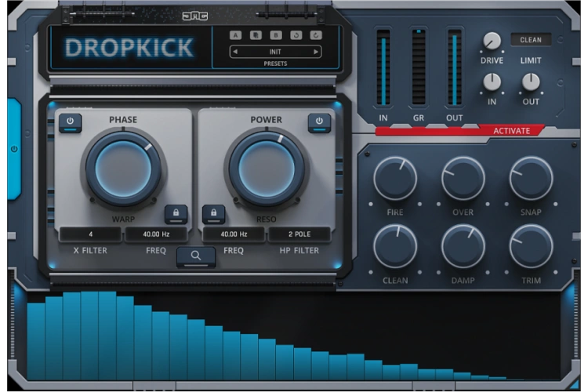Copy settings between the A and B slots
Viewport: 588px width, 392px height.
pos(256,35)
